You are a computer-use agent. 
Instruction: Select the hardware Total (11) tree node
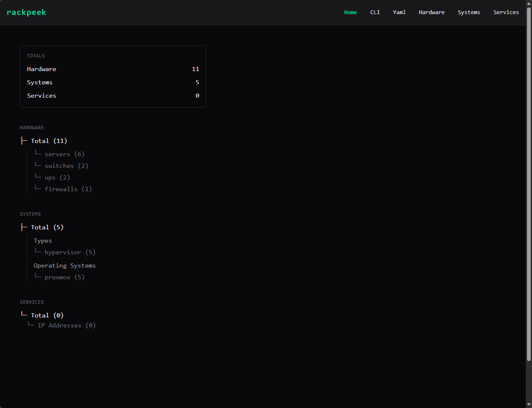(x=49, y=141)
